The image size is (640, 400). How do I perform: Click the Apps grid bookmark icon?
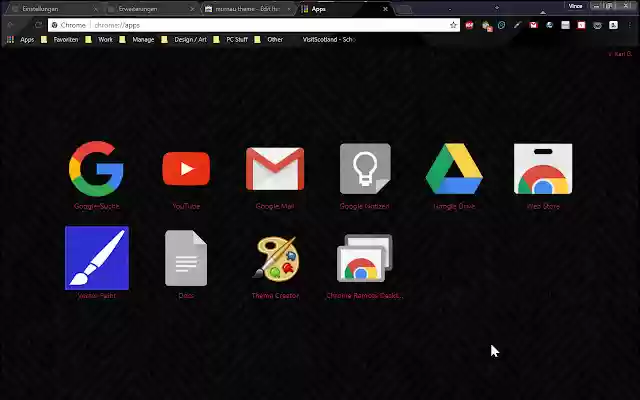point(11,40)
